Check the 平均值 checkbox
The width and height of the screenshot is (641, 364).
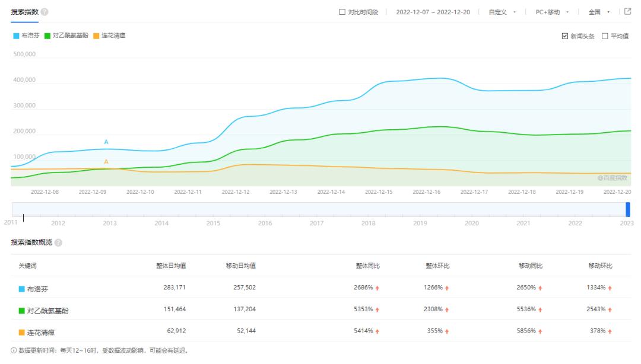605,36
